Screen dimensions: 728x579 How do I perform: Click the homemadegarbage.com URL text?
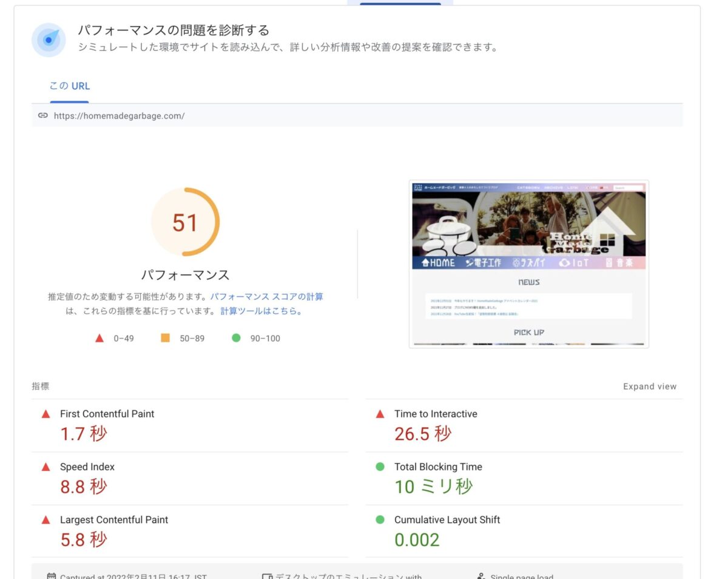(x=119, y=115)
